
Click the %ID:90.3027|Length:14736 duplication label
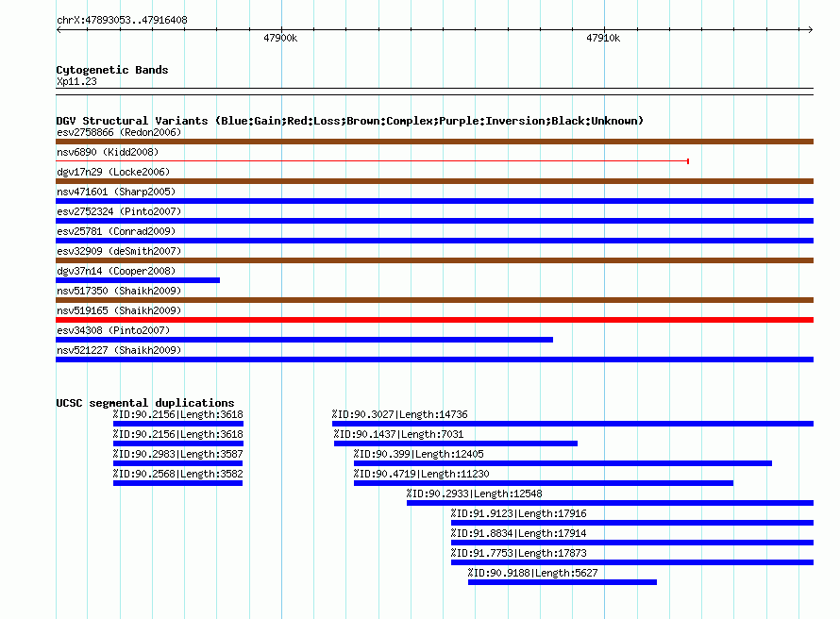399,414
